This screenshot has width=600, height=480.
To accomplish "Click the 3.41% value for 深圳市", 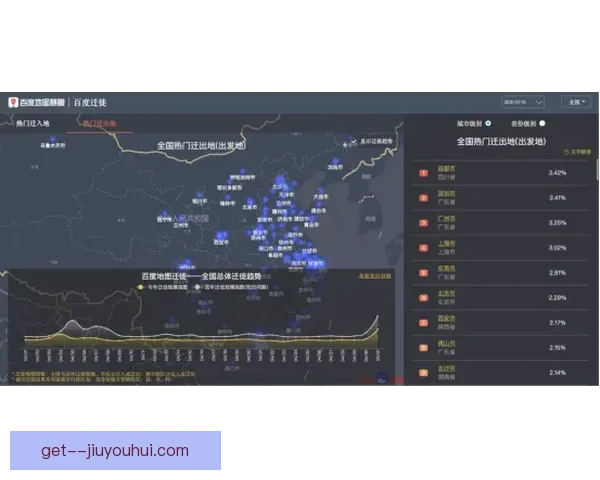I will pos(558,198).
